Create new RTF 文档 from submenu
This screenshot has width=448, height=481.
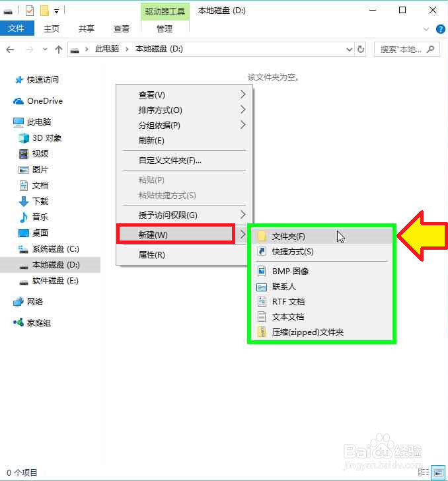[x=322, y=302]
